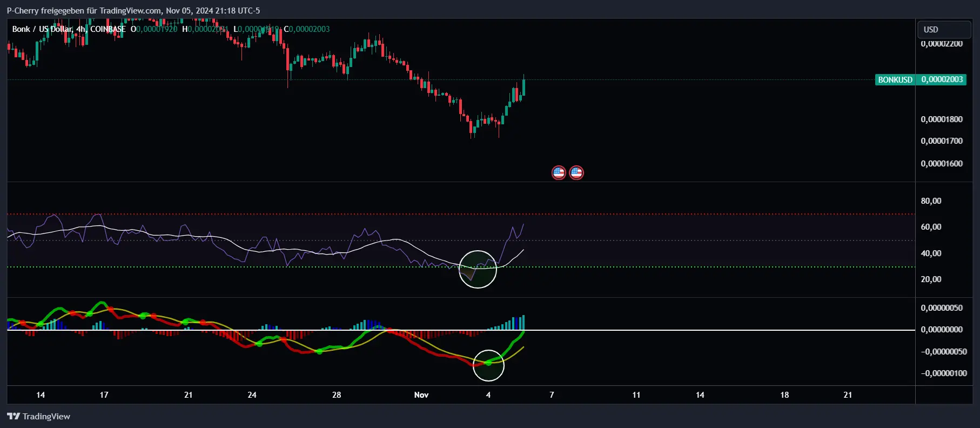Click the 40,00 RSI axis label

[931, 253]
